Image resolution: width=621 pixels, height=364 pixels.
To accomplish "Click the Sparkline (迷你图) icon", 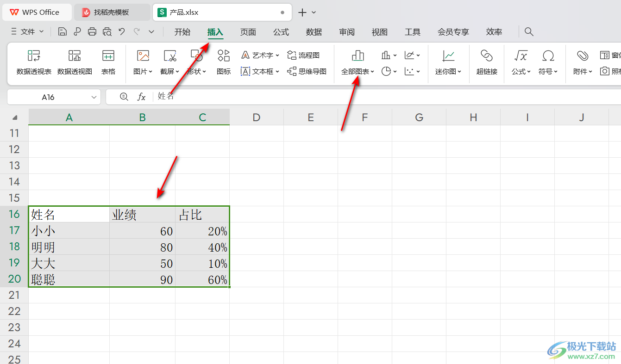I will (448, 56).
